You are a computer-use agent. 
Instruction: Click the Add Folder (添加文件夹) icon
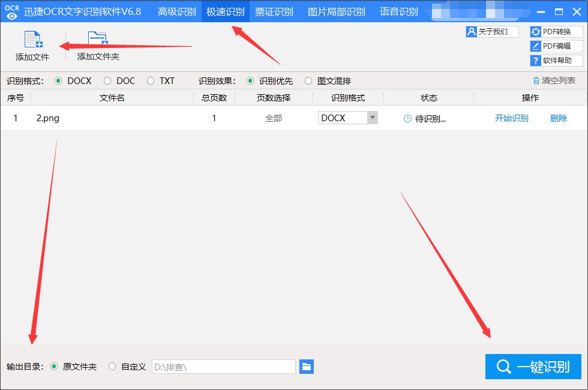98,39
